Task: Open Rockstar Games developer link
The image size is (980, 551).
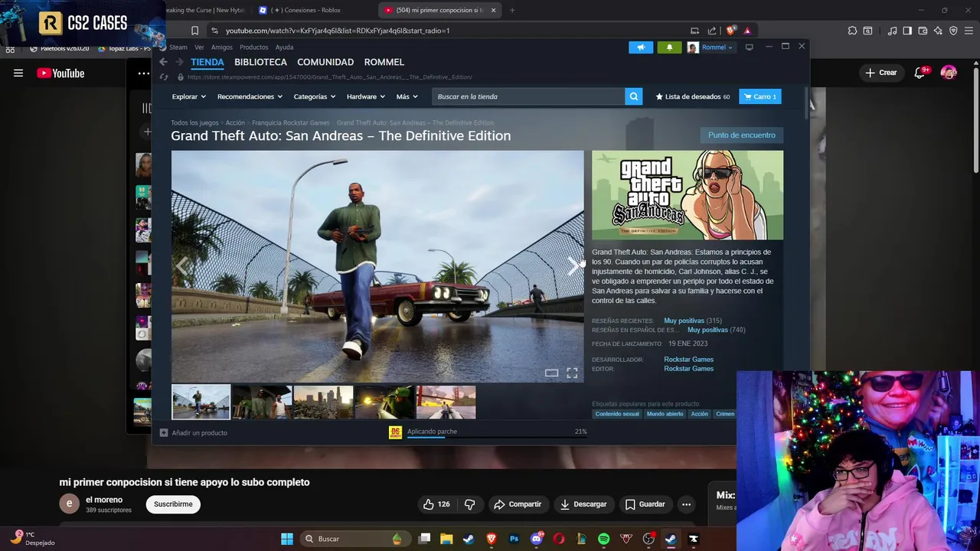Action: pos(688,360)
